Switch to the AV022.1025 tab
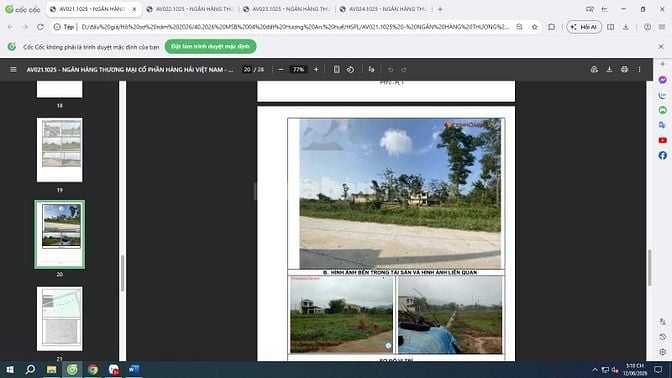The height and width of the screenshot is (378, 672). coord(190,9)
